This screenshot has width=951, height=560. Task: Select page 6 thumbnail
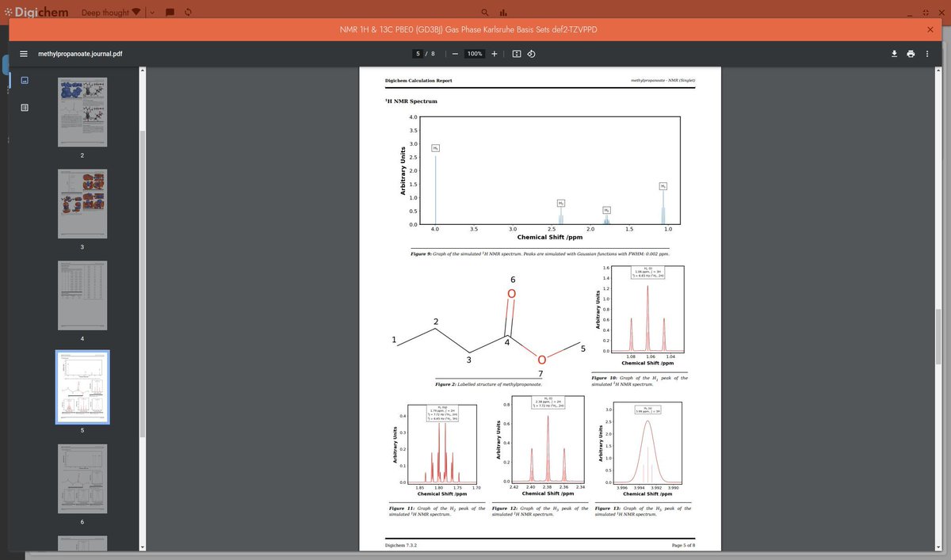[82, 479]
